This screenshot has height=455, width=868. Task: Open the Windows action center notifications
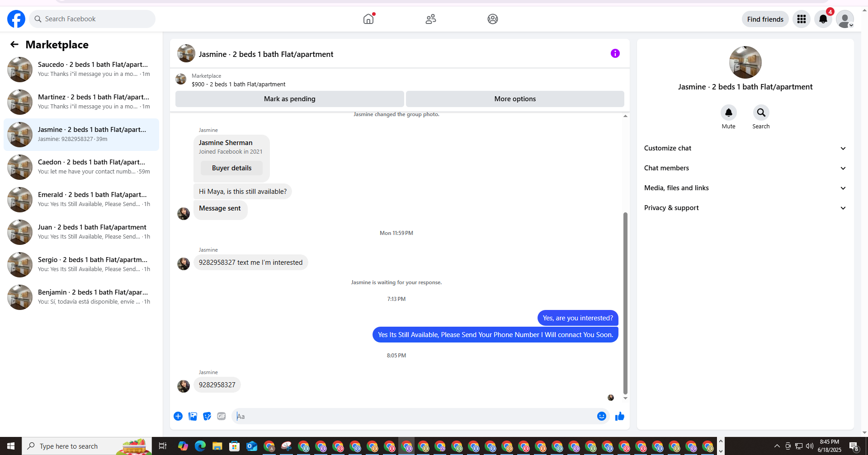coord(854,446)
